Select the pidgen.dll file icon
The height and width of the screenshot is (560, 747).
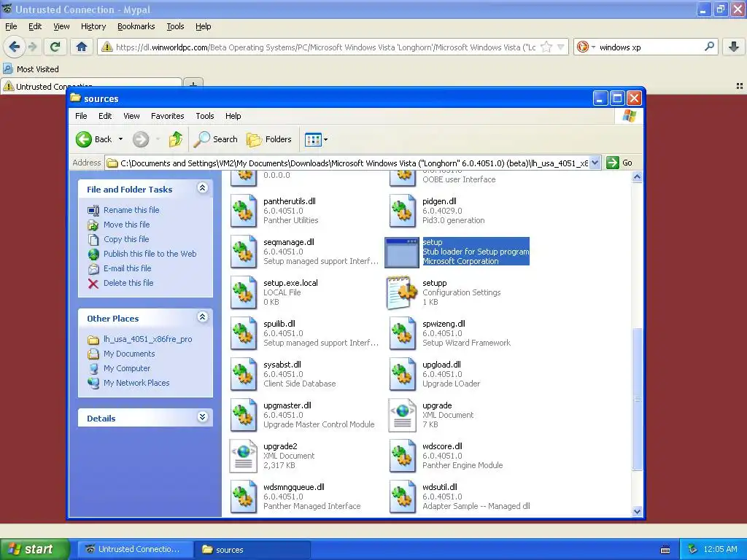tap(403, 211)
